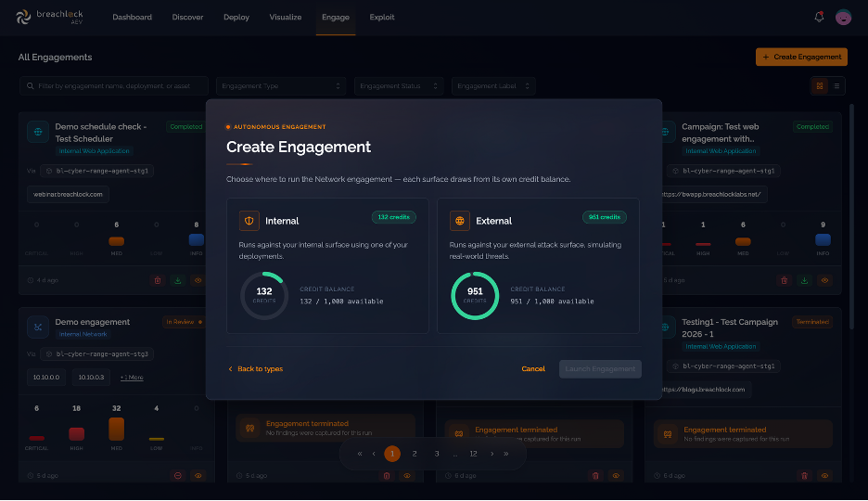This screenshot has height=501, width=868.
Task: Click the In Review status badge
Action: click(x=184, y=322)
